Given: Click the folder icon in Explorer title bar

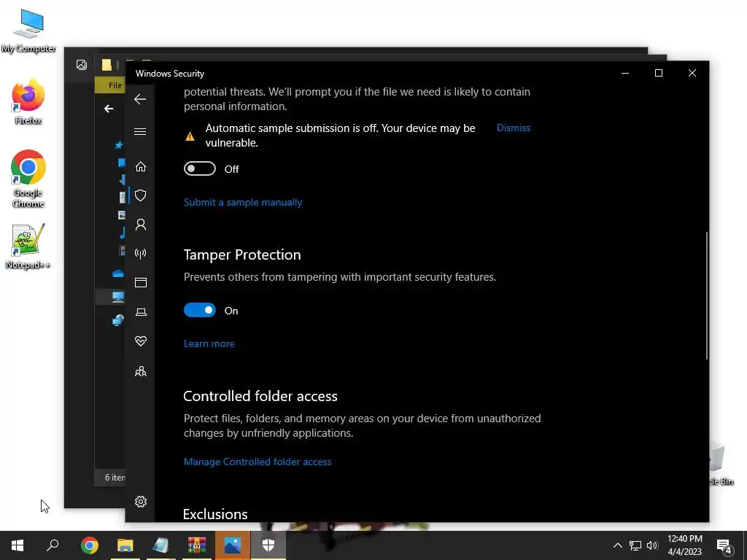Looking at the screenshot, I should point(107,65).
